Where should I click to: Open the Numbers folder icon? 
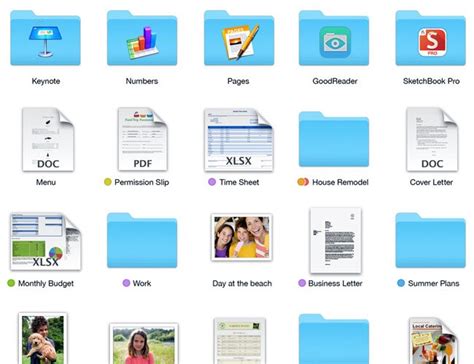[x=142, y=38]
